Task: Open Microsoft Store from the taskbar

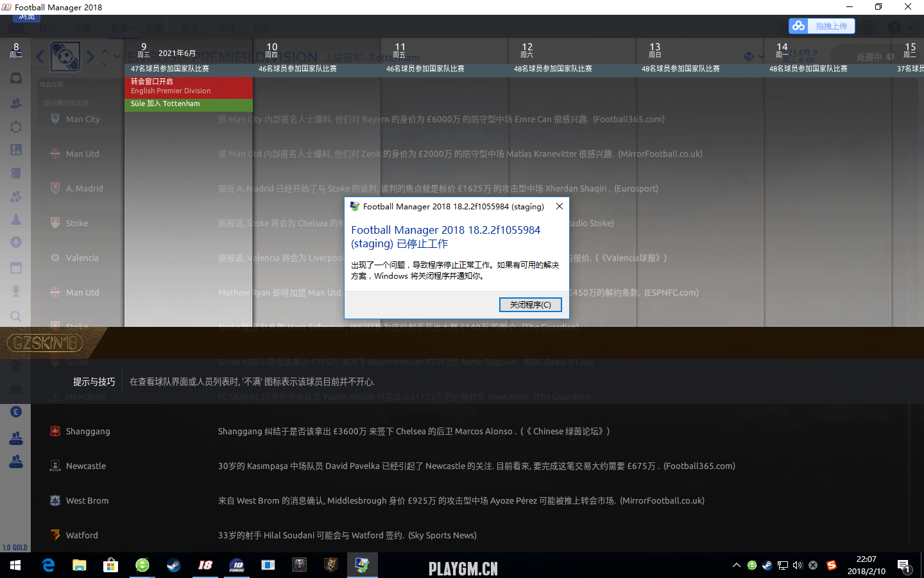Action: (111, 565)
